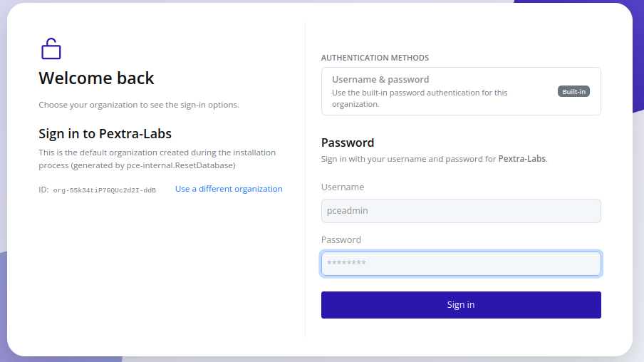This screenshot has width=644, height=362.
Task: Click the 'Sign in to Pextra-Labs' heading
Action: point(105,133)
